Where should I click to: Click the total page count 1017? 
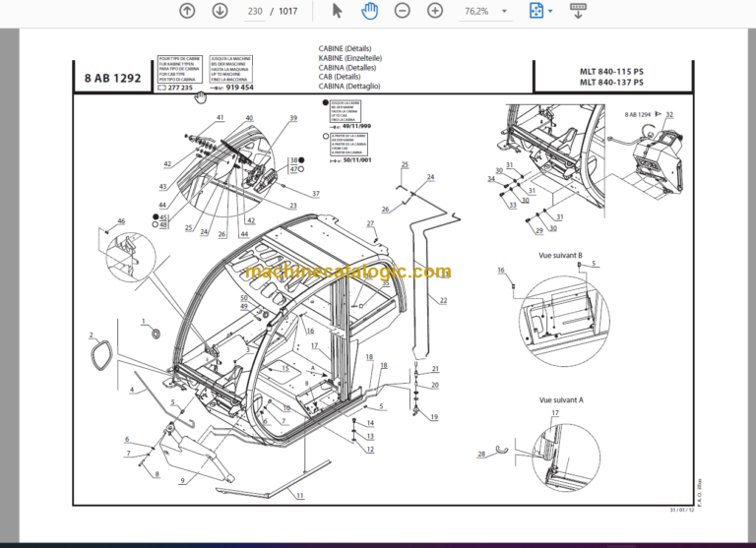tap(287, 11)
